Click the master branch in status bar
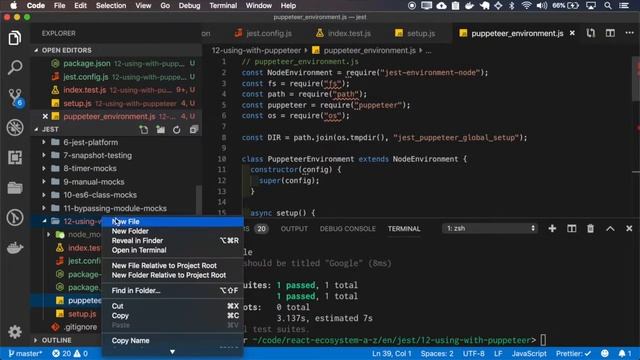 pyautogui.click(x=25, y=353)
